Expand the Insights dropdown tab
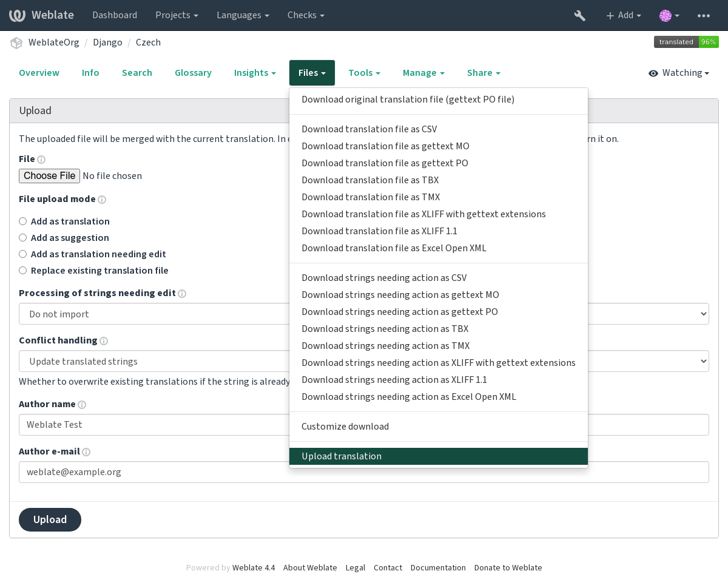 pos(255,73)
